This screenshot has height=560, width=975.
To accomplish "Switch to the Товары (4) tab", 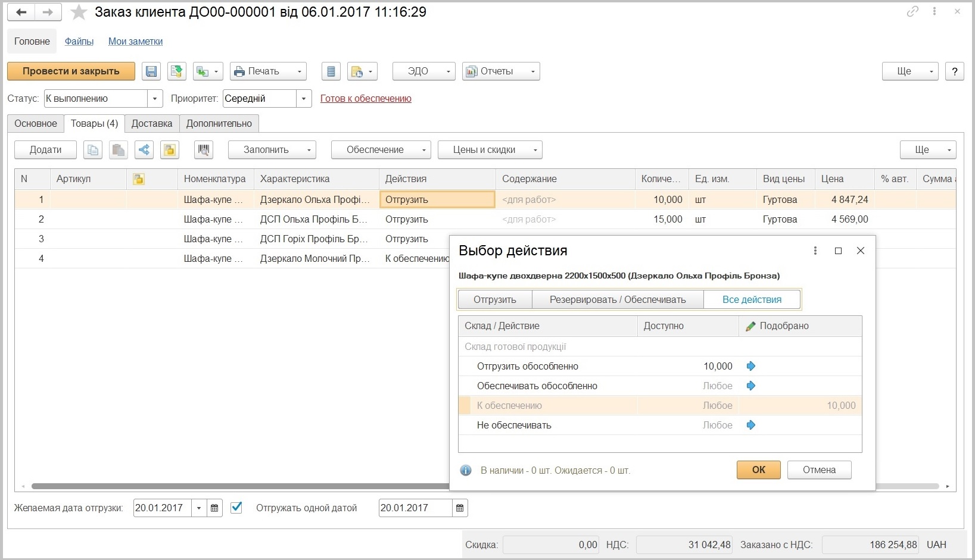I will 94,124.
